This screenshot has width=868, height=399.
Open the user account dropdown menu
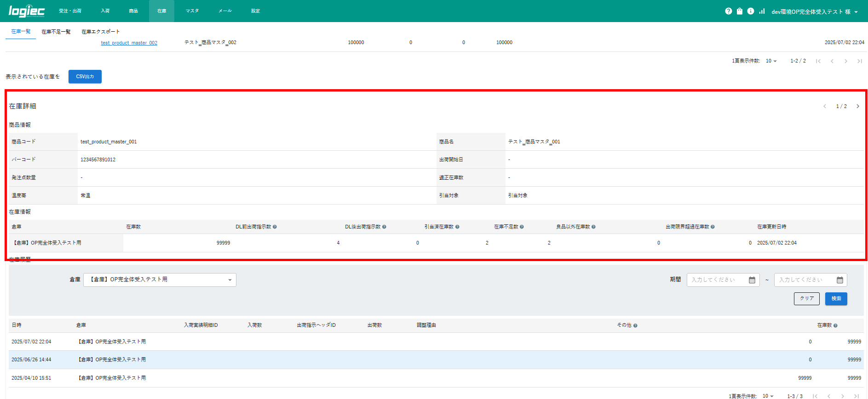pos(814,11)
